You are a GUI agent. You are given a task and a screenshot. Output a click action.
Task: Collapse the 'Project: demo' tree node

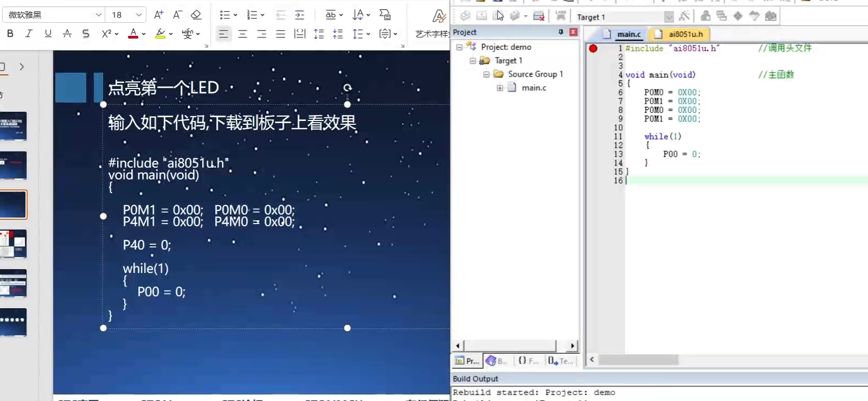click(459, 47)
